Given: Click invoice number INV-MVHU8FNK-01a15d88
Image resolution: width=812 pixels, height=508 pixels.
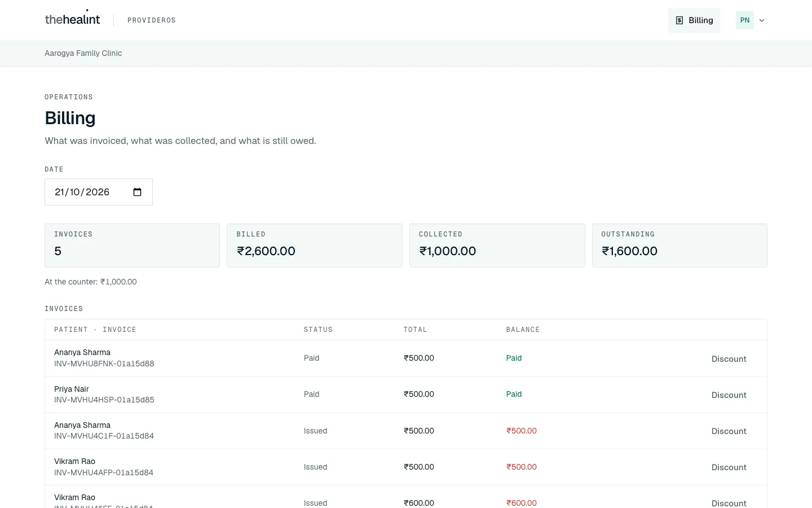Looking at the screenshot, I should pos(104,364).
